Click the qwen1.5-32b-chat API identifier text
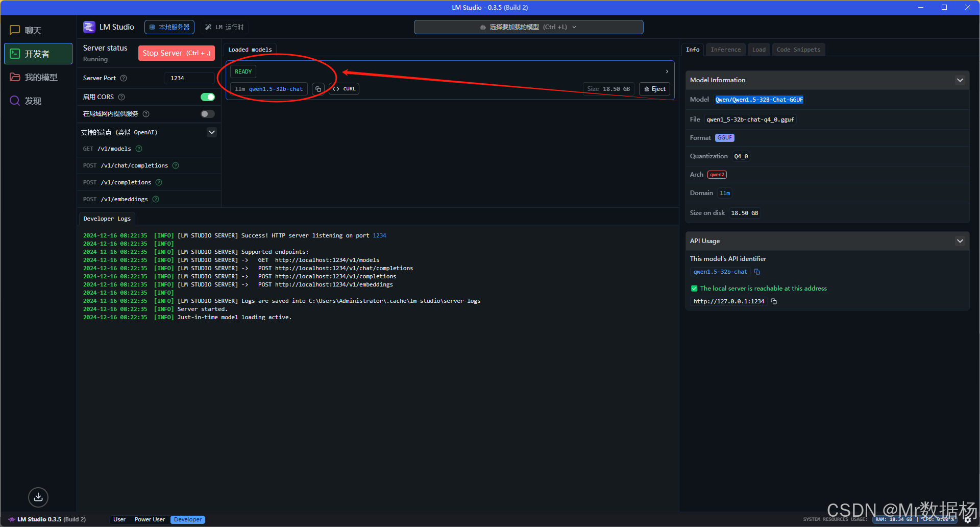980x527 pixels. 720,272
